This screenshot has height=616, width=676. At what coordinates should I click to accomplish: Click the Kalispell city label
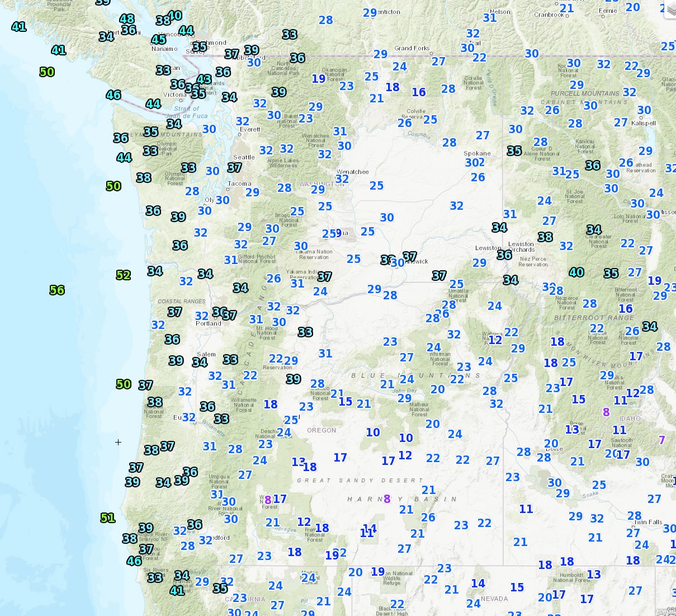(x=644, y=123)
